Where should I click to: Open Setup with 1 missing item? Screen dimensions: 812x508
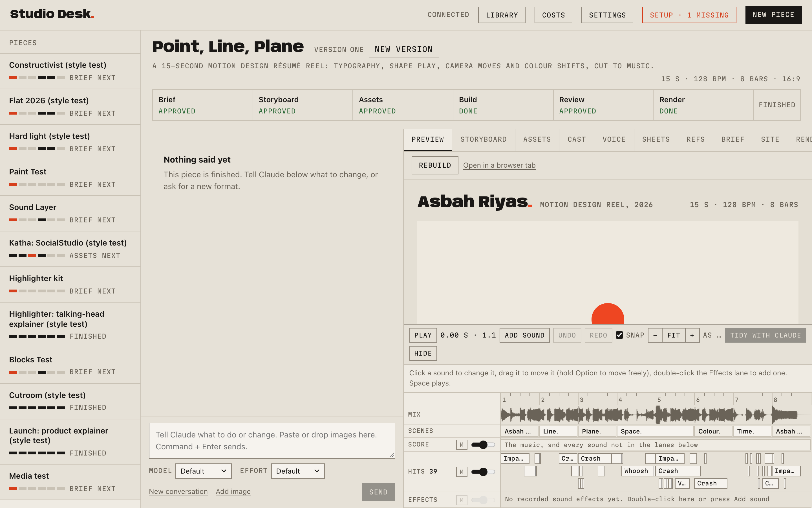(689, 15)
